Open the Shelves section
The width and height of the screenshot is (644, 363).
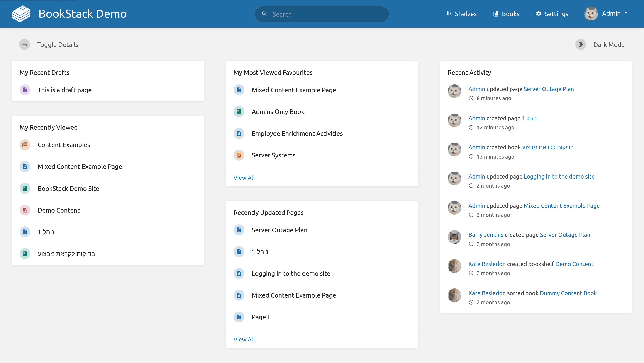point(461,14)
